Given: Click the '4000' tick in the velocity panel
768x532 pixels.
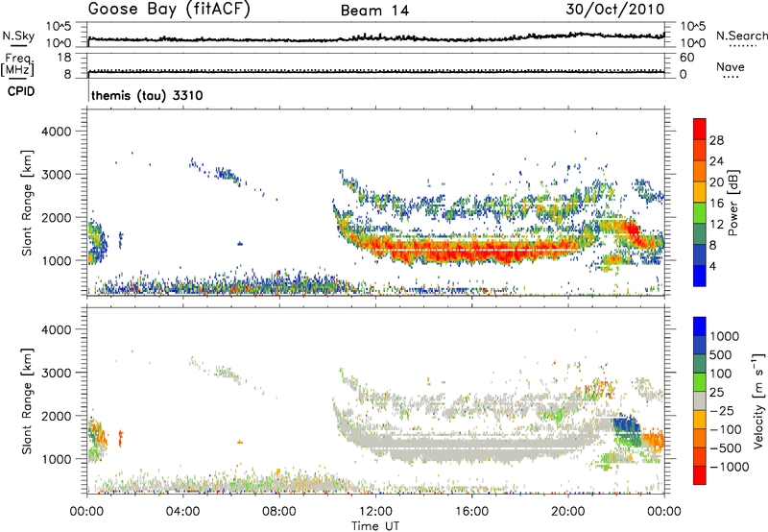Looking at the screenshot, I should point(56,329).
